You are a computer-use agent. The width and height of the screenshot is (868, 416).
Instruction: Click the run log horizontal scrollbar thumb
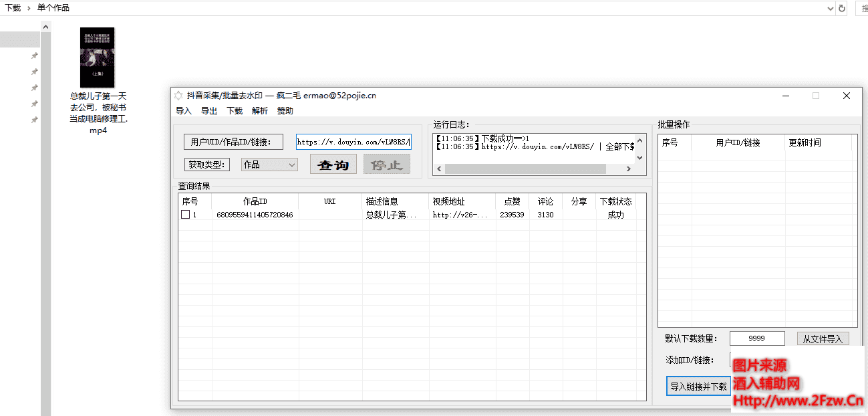[525, 169]
